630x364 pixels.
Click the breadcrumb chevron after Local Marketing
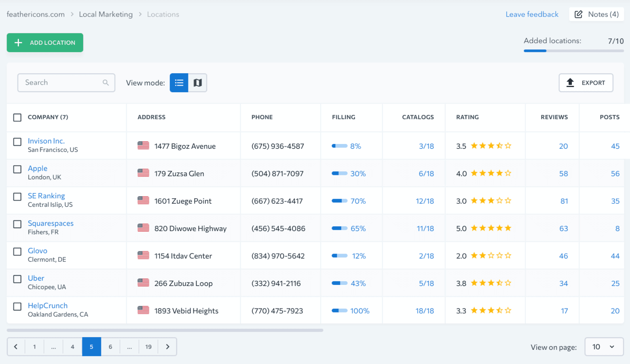click(140, 14)
